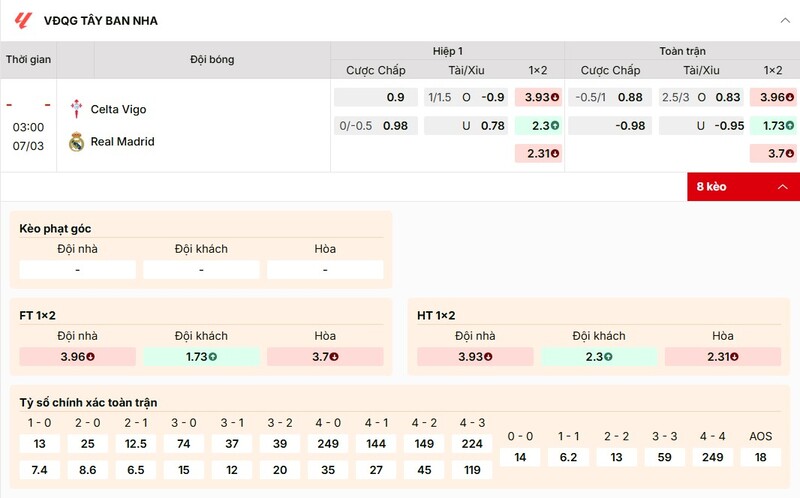This screenshot has width=800, height=498.
Task: Select full-match 1x2 odds 3.96
Action: 776,97
